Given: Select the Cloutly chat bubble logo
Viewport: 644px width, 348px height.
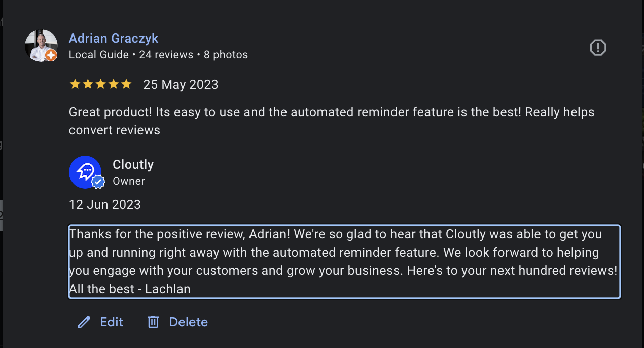Looking at the screenshot, I should pyautogui.click(x=85, y=172).
